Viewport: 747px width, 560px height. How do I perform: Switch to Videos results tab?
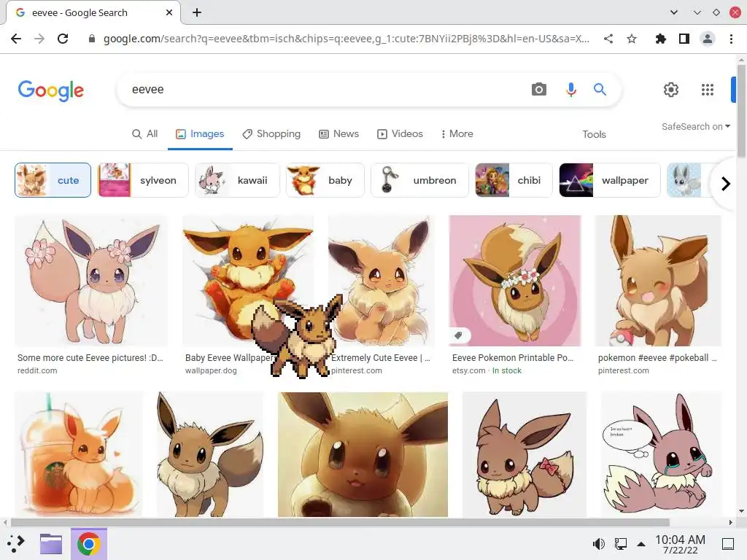pos(400,134)
